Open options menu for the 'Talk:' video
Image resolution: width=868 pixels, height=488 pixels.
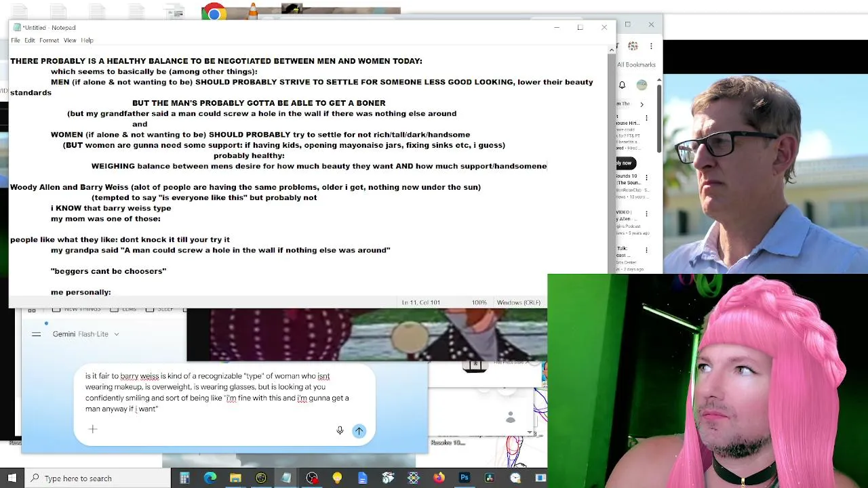tap(646, 251)
